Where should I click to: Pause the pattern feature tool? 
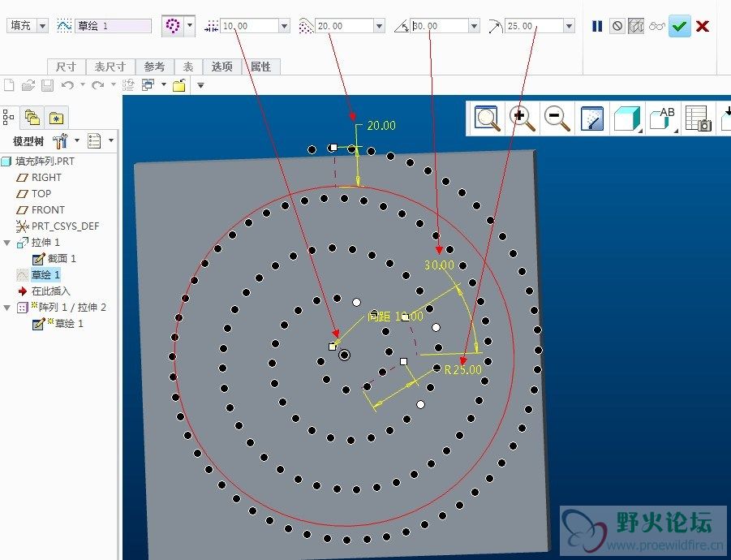coord(597,26)
